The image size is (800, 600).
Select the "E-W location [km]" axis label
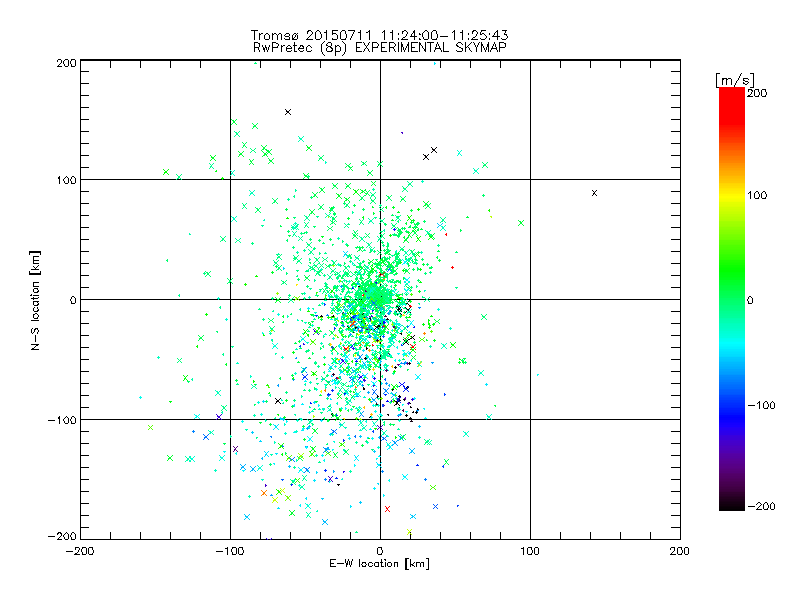pyautogui.click(x=379, y=563)
